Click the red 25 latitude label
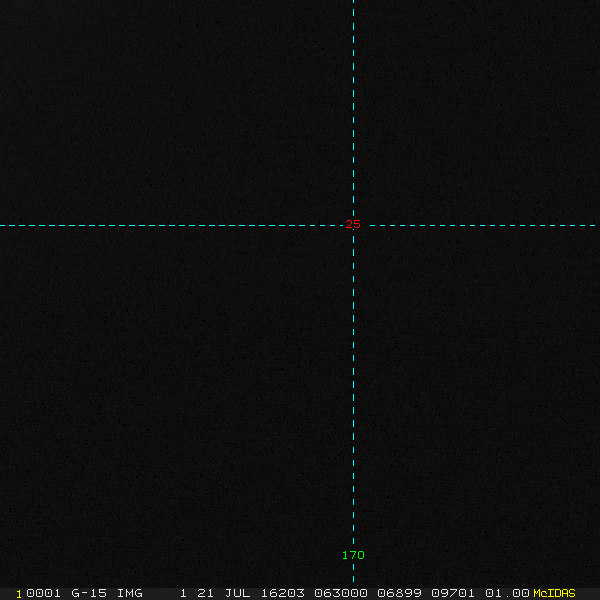The image size is (600, 600). pyautogui.click(x=353, y=224)
